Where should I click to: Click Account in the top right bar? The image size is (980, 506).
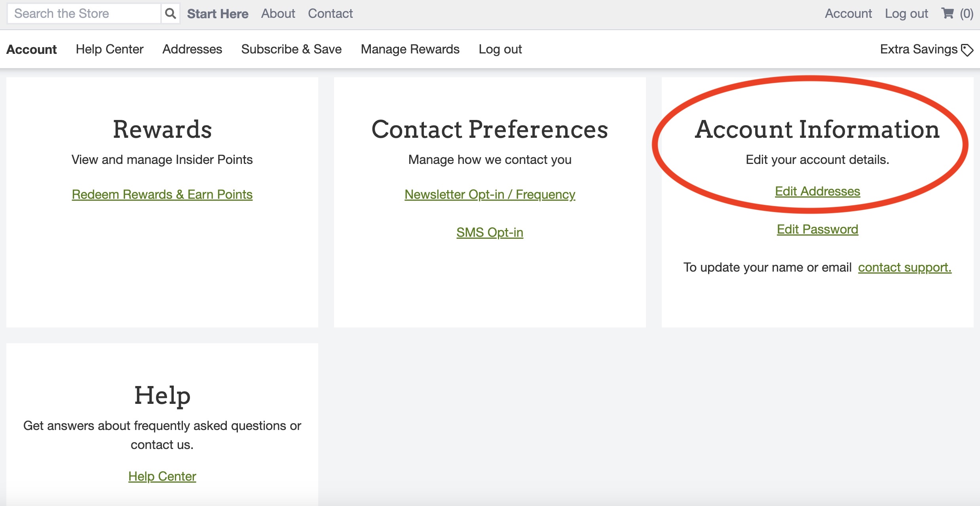click(x=848, y=13)
